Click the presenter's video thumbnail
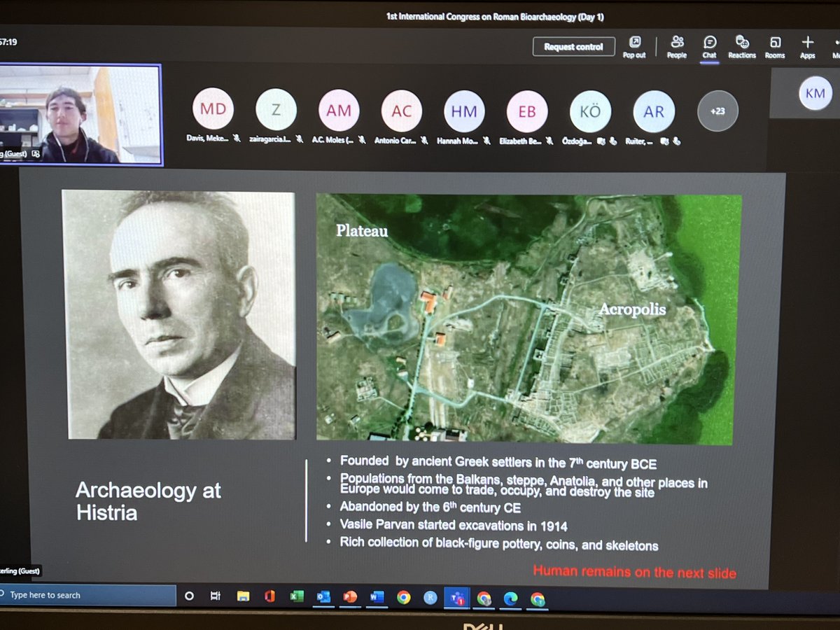 click(x=80, y=115)
